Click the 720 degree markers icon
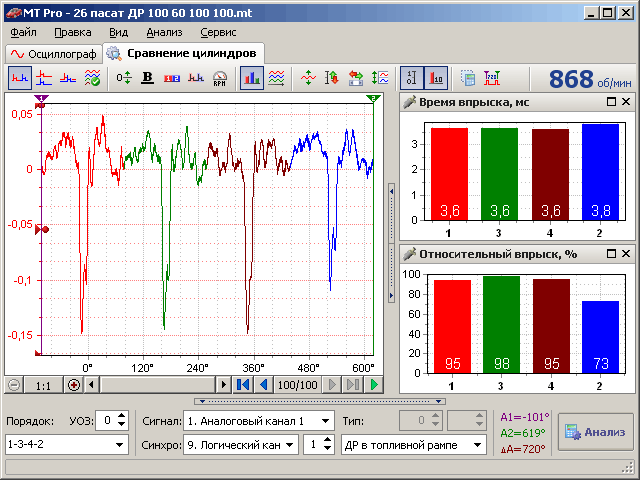640x480 pixels. pos(492,78)
